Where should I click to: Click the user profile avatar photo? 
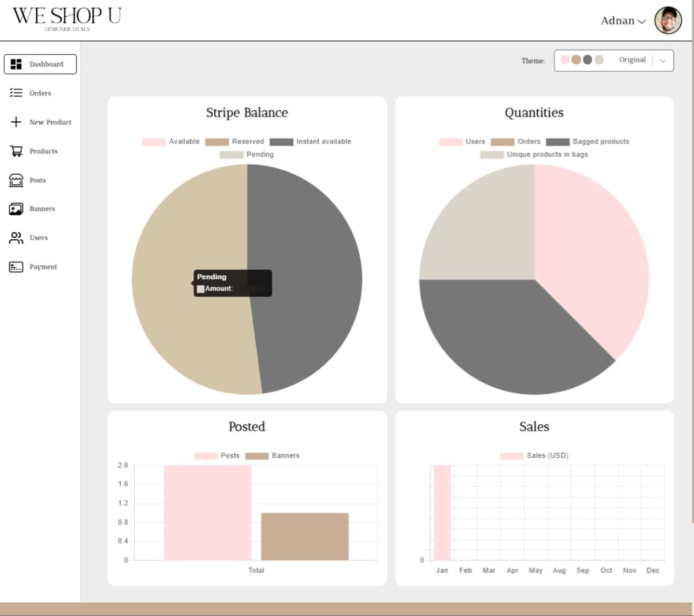click(668, 20)
